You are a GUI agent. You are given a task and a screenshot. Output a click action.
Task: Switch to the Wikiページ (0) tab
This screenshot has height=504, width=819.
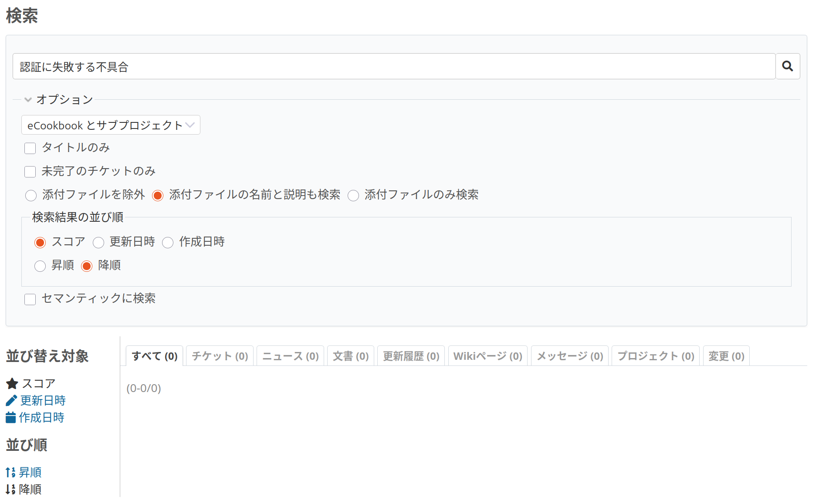click(x=487, y=356)
